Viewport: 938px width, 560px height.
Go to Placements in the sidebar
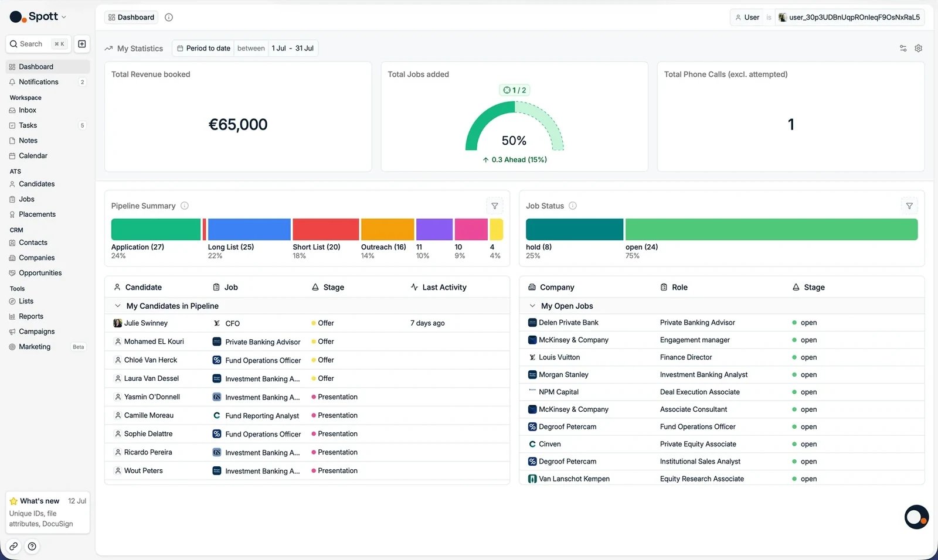47,214
